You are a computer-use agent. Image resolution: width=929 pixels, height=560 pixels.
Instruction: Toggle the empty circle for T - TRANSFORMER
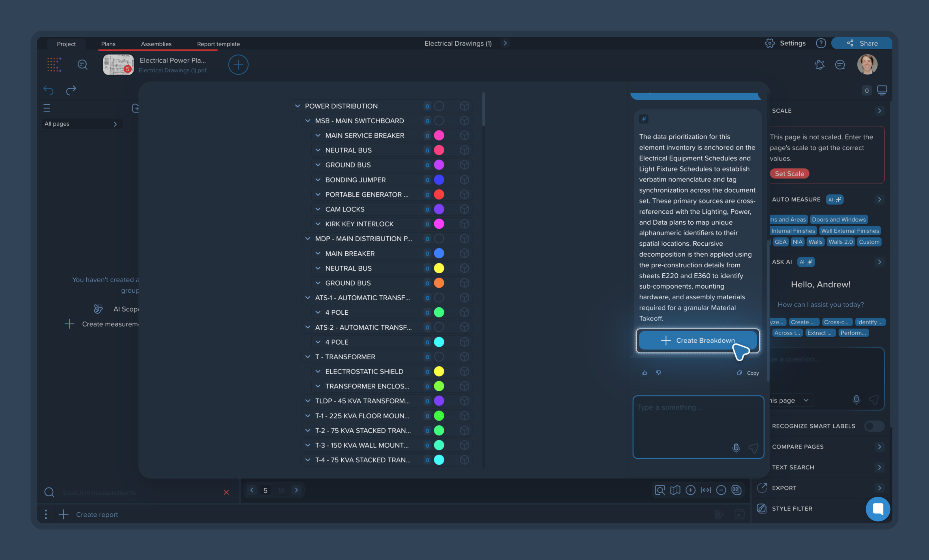[x=439, y=357]
